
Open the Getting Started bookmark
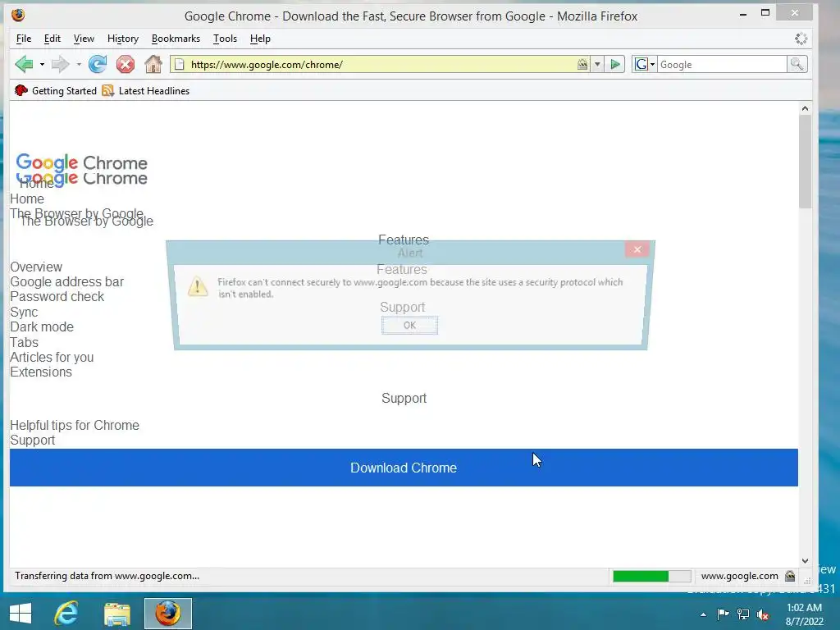coord(56,90)
